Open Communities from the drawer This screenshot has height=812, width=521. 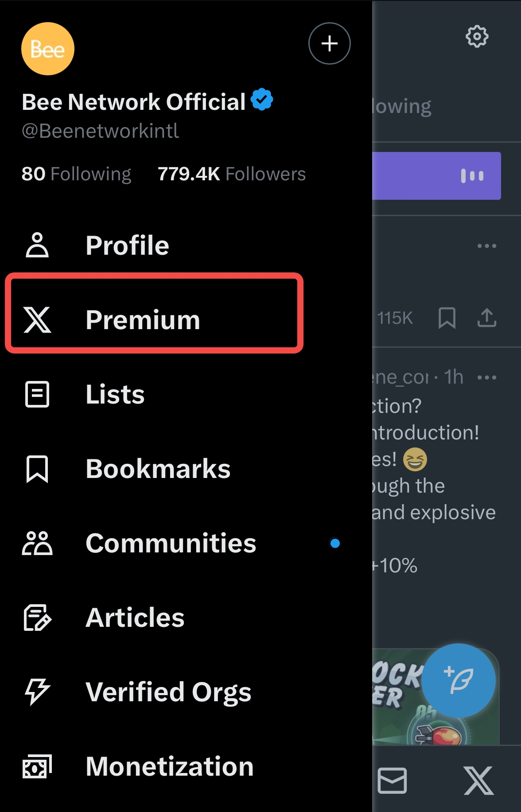pyautogui.click(x=171, y=543)
